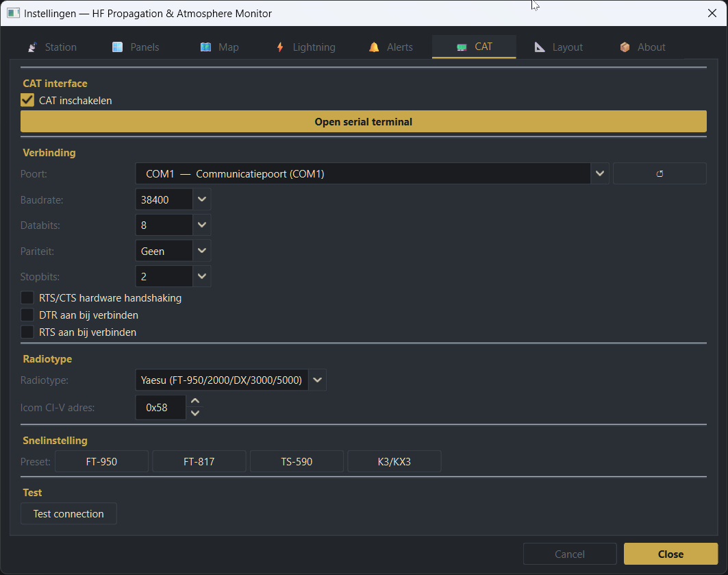Click the Cancel button
Screen dimensions: 728x575
click(570, 554)
